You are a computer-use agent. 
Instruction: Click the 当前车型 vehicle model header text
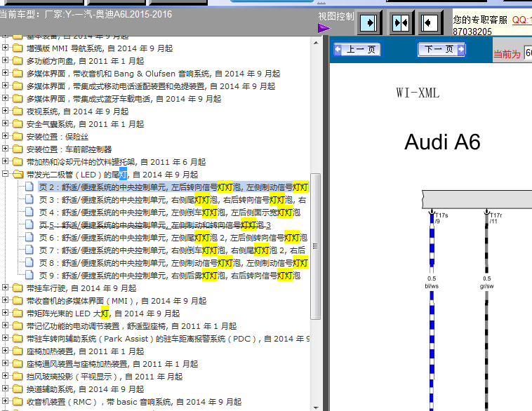coord(86,14)
